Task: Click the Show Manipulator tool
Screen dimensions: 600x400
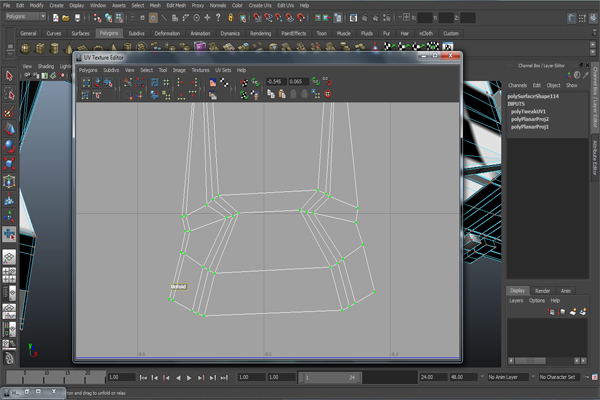Action: (x=9, y=217)
